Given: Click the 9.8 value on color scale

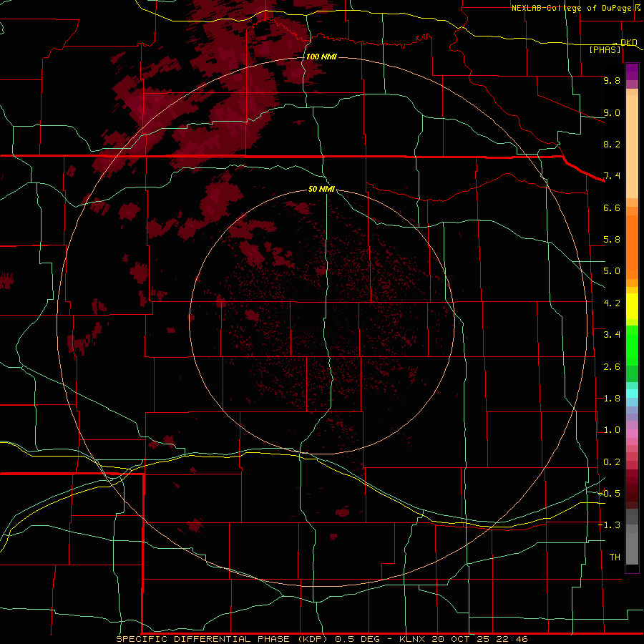Looking at the screenshot, I should pyautogui.click(x=612, y=80).
